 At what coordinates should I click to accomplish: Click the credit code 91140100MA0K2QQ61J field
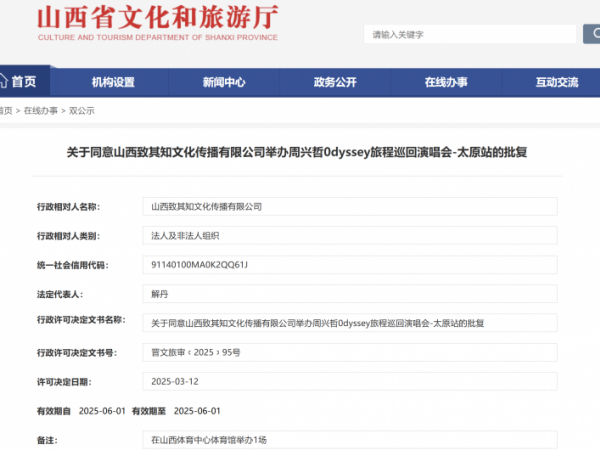click(x=350, y=265)
